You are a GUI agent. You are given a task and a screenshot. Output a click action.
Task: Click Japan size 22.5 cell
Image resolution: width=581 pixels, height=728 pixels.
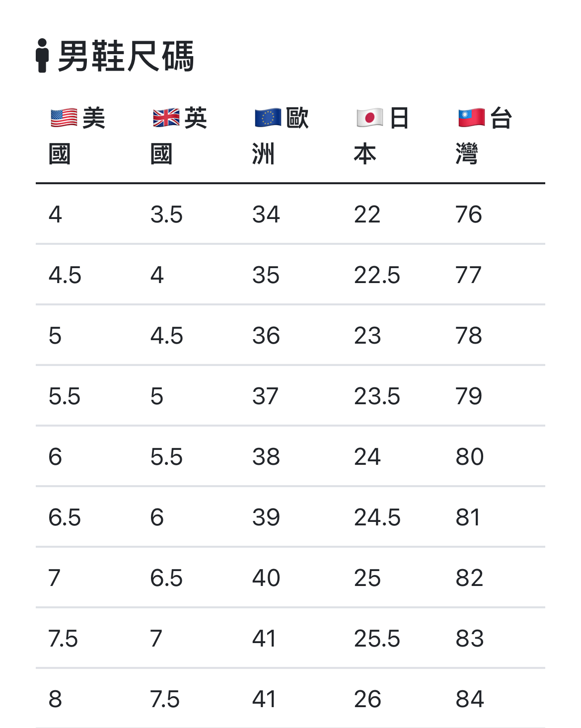(x=377, y=275)
